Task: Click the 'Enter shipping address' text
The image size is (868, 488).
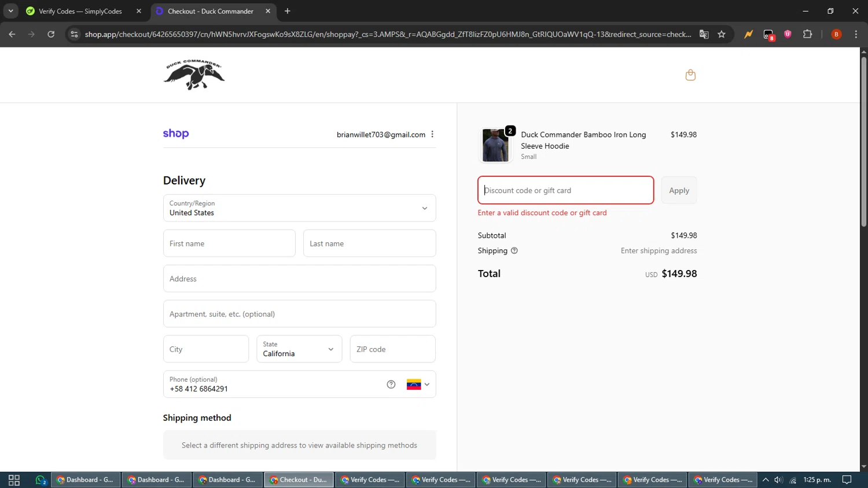Action: tap(659, 250)
